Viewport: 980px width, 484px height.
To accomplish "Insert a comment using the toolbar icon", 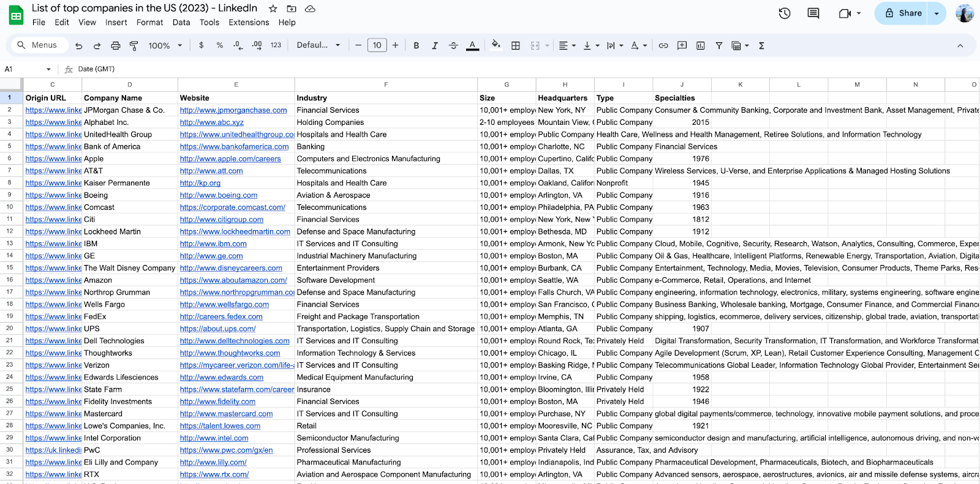I will pyautogui.click(x=682, y=45).
